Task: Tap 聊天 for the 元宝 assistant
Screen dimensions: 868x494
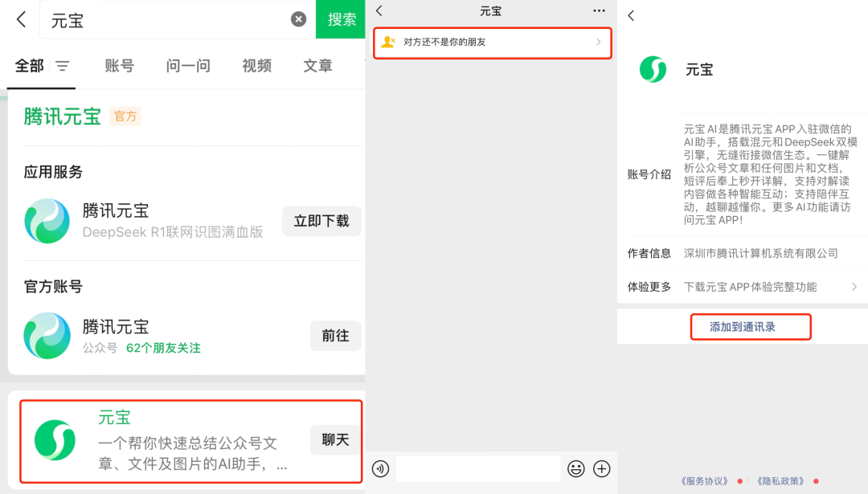Action: [x=335, y=440]
